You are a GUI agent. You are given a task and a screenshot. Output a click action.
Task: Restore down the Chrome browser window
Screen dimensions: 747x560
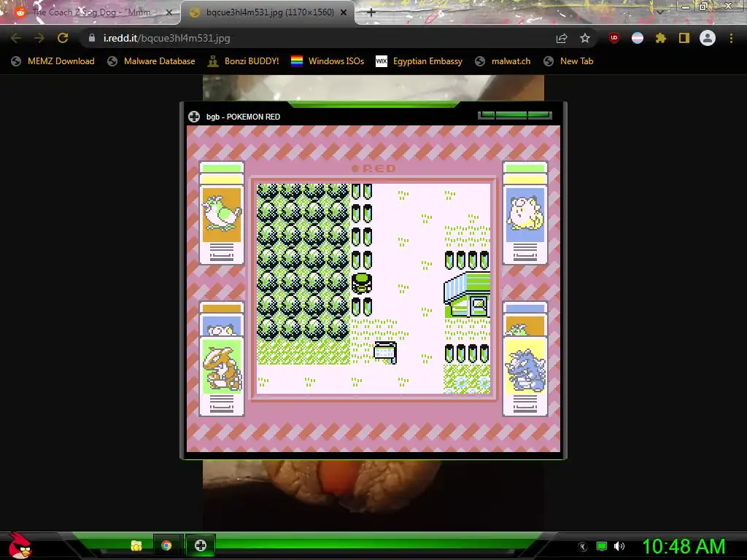click(703, 7)
